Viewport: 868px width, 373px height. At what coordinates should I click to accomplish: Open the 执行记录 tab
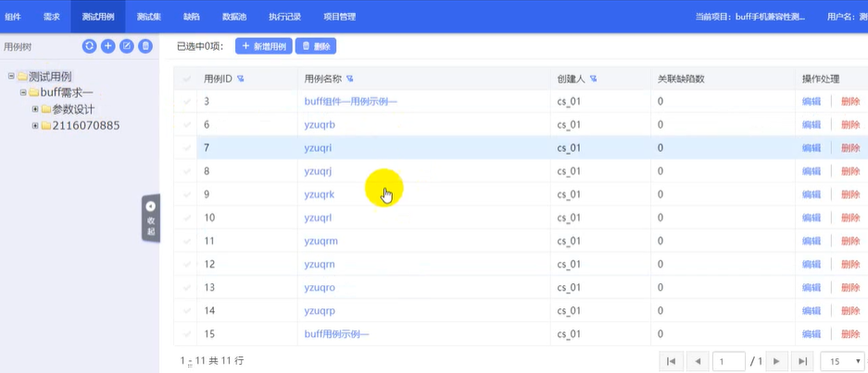click(284, 17)
